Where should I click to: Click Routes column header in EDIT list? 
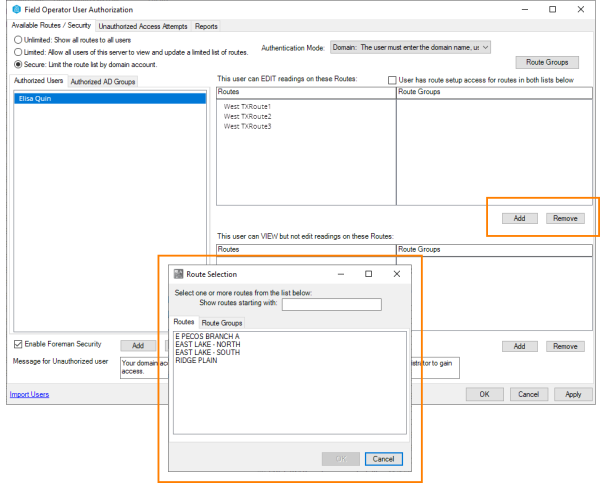[x=306, y=92]
